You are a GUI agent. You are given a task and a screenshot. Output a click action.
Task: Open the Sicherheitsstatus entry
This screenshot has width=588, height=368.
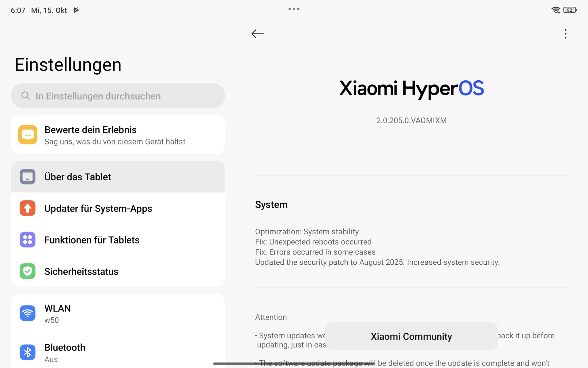point(81,272)
